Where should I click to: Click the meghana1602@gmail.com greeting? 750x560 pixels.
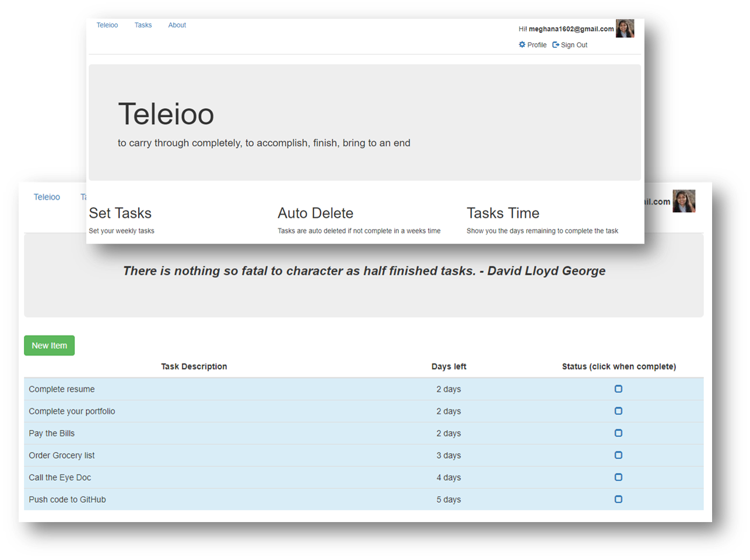point(570,28)
